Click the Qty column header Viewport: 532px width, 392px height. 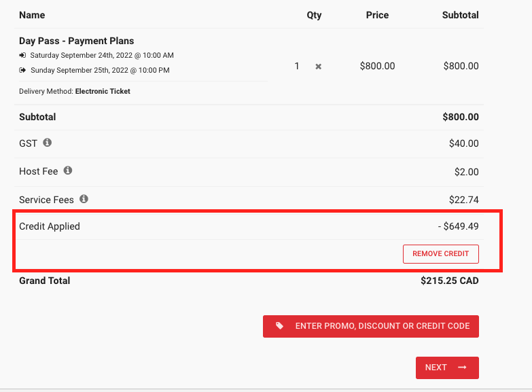314,15
